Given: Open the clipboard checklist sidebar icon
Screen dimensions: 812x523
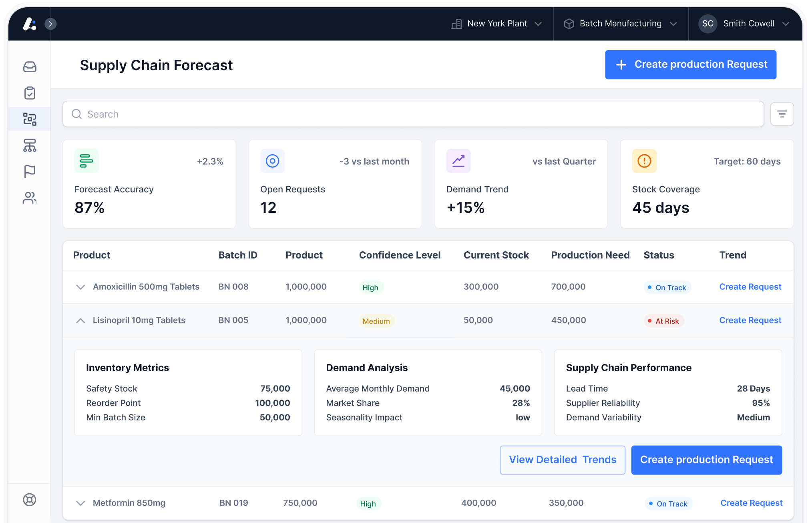Looking at the screenshot, I should (30, 93).
